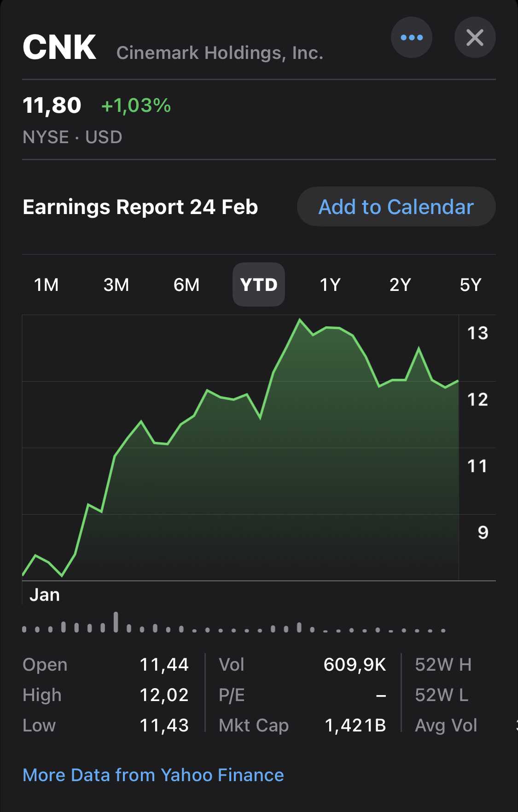The image size is (518, 812).
Task: Tap the 13 axis label on chart
Action: coord(477,333)
